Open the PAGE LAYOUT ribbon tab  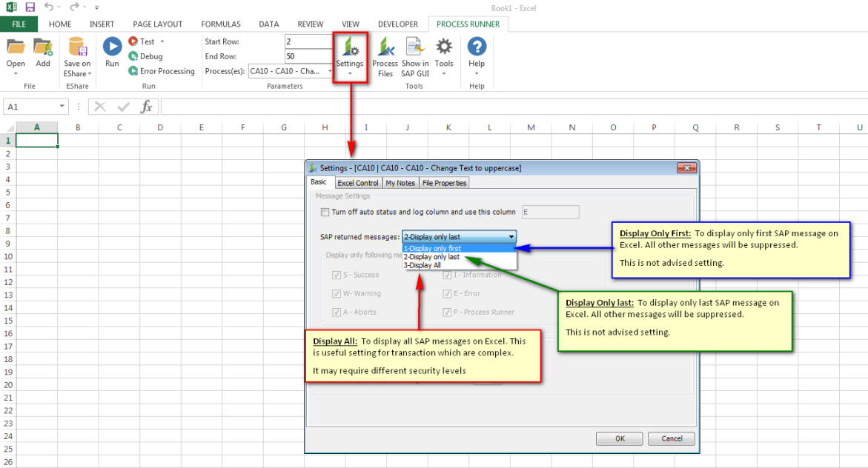click(157, 24)
